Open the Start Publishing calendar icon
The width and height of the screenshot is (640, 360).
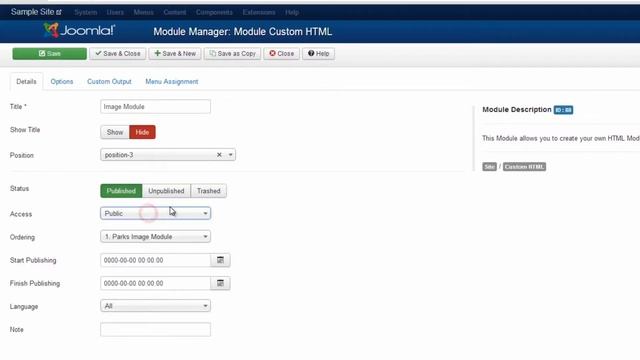(220, 260)
